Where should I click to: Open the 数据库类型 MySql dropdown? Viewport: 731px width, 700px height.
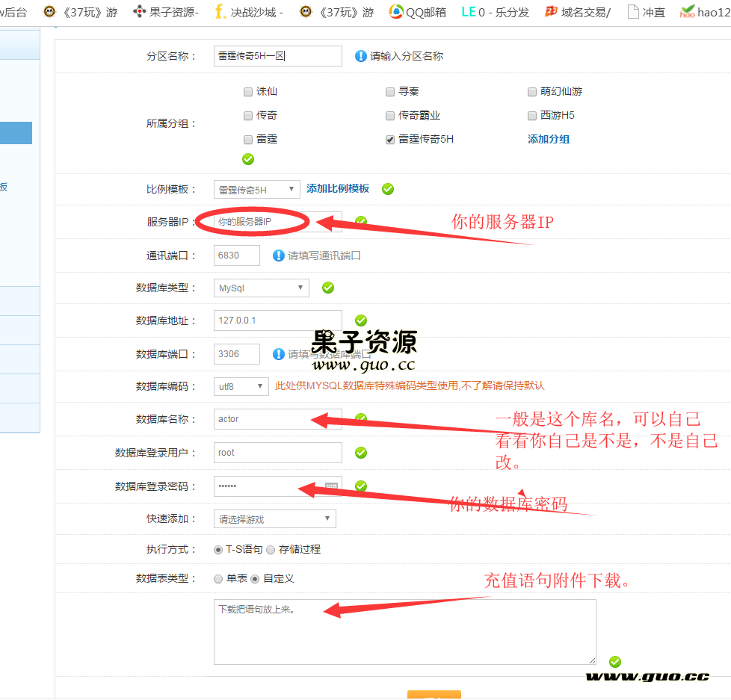pyautogui.click(x=261, y=288)
